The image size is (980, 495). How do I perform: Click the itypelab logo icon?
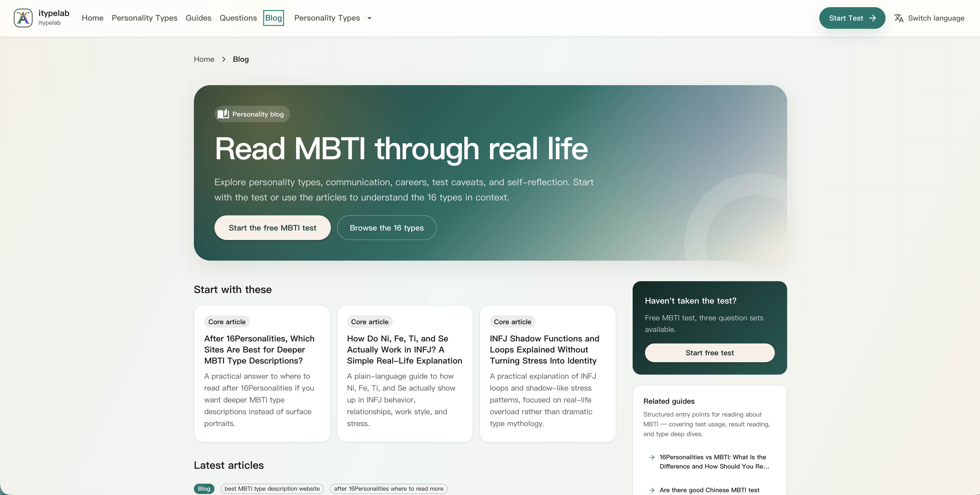pos(23,18)
